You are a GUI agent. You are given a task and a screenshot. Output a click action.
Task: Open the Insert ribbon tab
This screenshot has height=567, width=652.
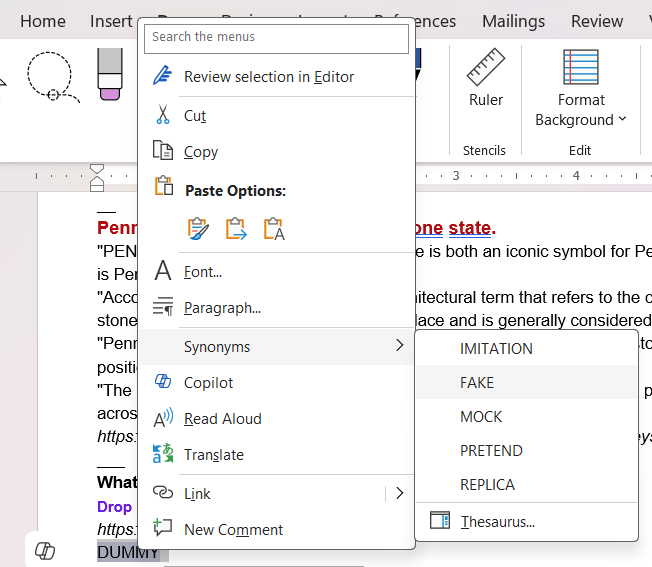111,21
